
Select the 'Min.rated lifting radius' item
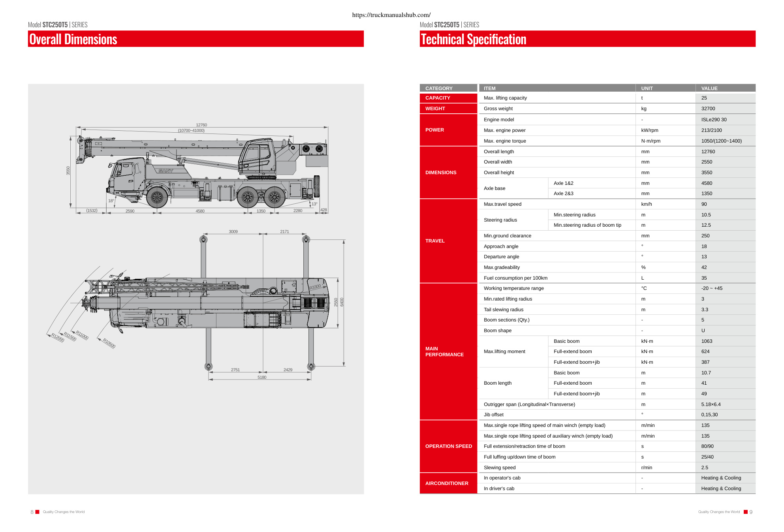click(x=508, y=299)
